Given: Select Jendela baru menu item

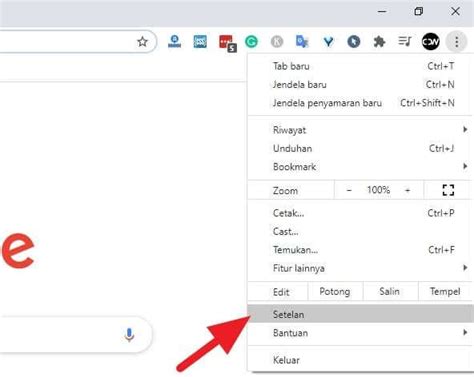Looking at the screenshot, I should pos(361,85).
